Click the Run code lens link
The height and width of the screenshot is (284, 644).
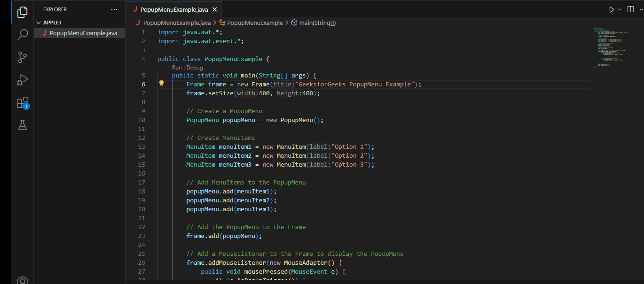tap(177, 68)
